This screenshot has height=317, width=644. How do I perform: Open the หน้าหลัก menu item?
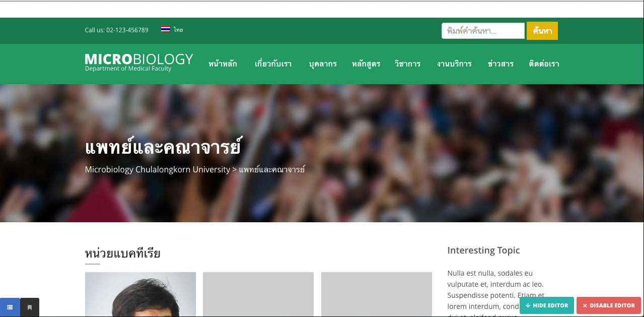click(223, 64)
